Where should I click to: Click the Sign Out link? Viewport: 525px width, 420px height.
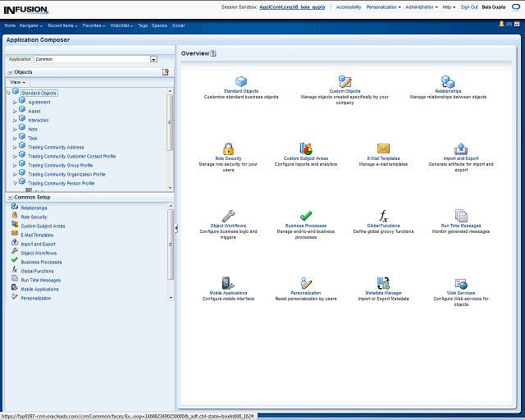pos(469,7)
